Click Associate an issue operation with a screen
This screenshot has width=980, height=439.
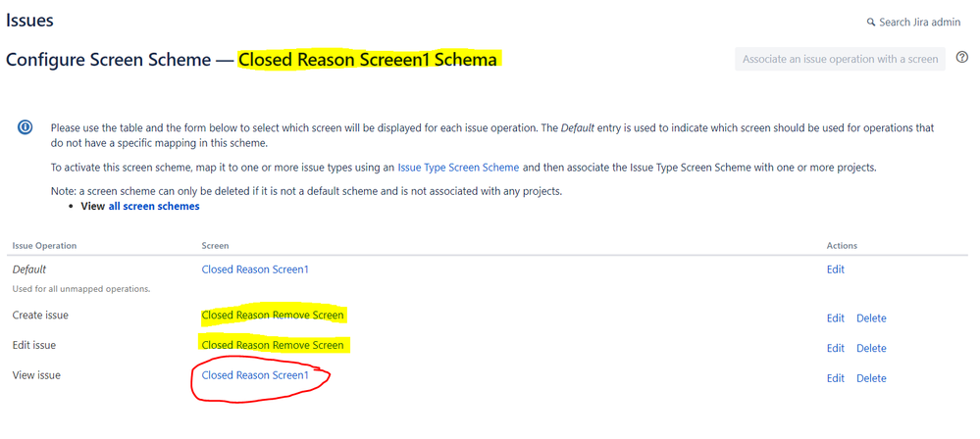840,59
